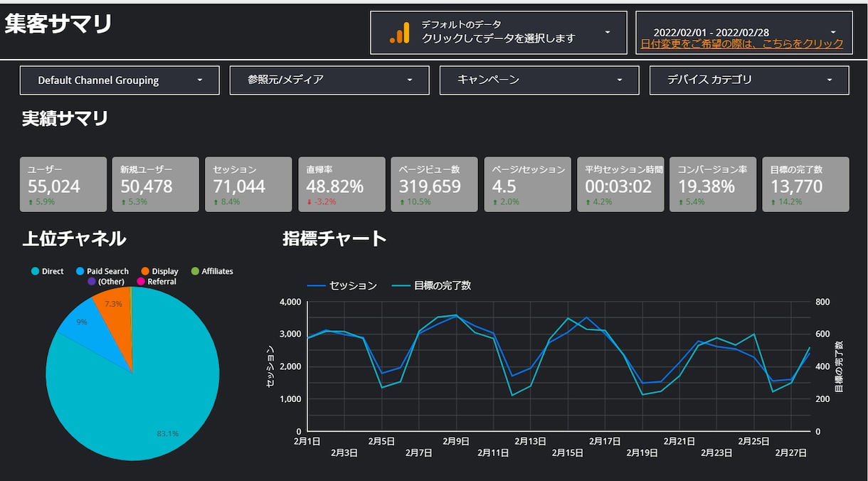This screenshot has width=868, height=481.
Task: Select the コンバージョン率 19.38% scorecard
Action: tap(713, 184)
